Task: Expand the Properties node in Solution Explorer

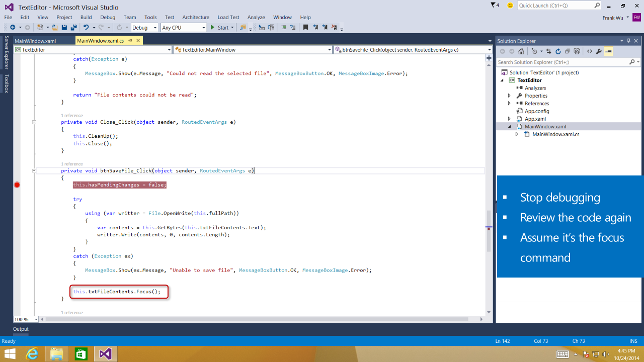Action: pyautogui.click(x=509, y=96)
